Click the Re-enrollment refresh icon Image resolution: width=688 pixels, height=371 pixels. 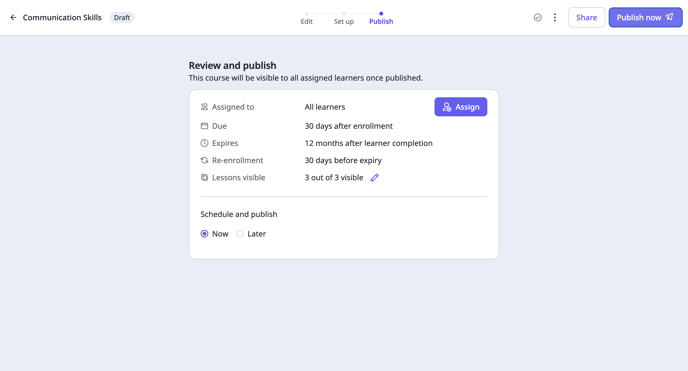tap(204, 161)
